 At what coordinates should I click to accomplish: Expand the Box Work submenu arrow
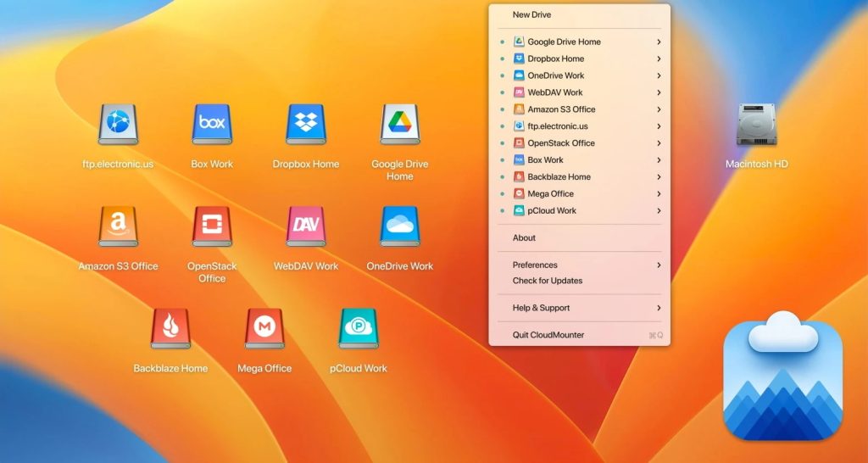pyautogui.click(x=659, y=159)
